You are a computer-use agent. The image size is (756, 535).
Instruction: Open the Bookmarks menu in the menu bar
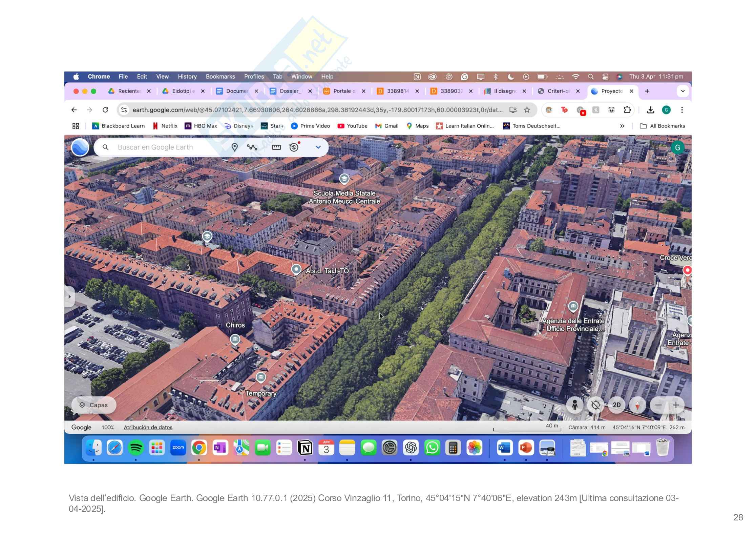click(220, 77)
